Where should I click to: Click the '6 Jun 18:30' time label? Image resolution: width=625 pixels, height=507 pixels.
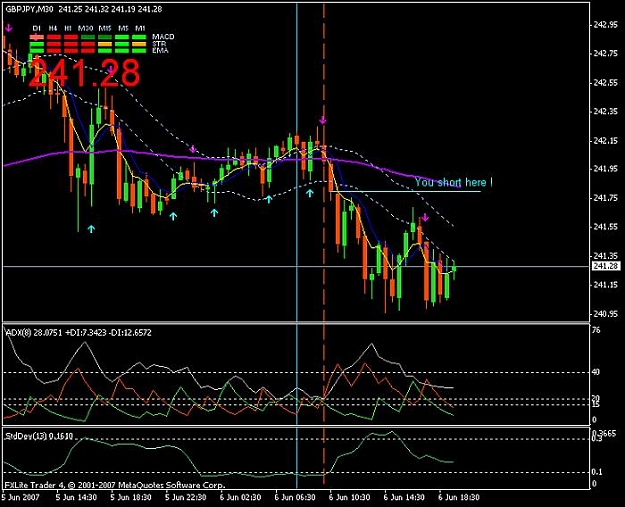tap(459, 497)
